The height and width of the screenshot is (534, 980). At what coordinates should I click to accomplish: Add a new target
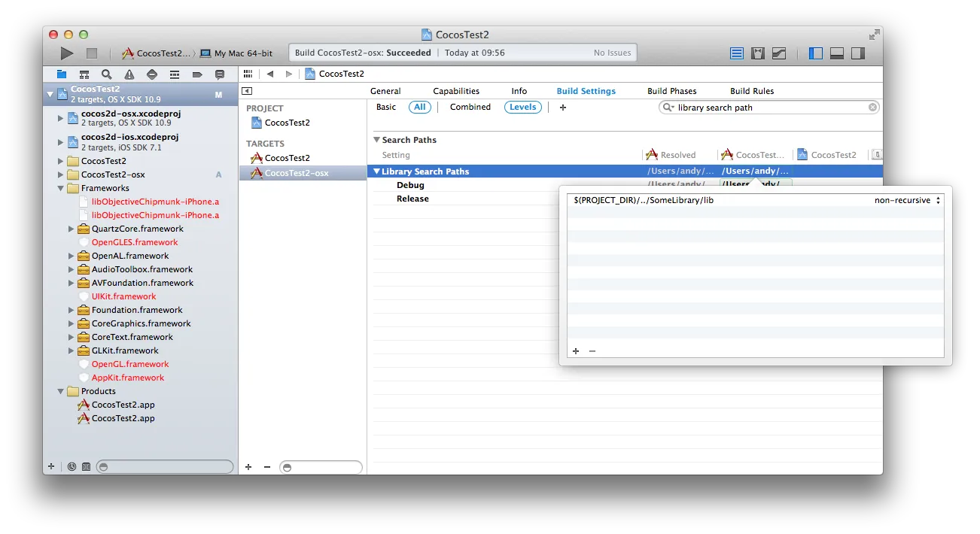point(248,467)
